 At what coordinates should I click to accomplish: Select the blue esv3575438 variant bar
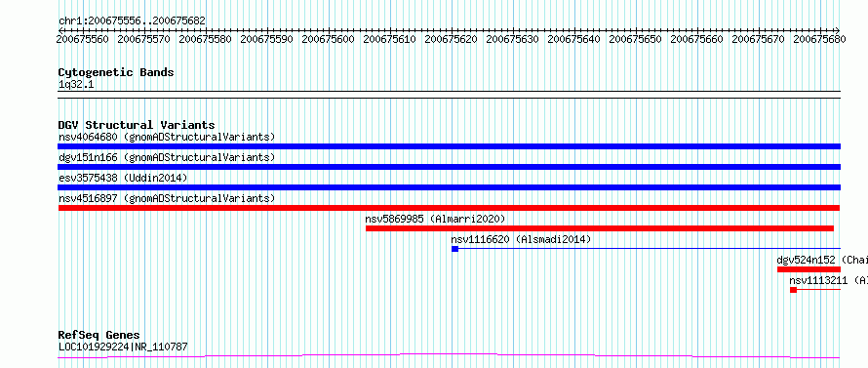pyautogui.click(x=449, y=187)
